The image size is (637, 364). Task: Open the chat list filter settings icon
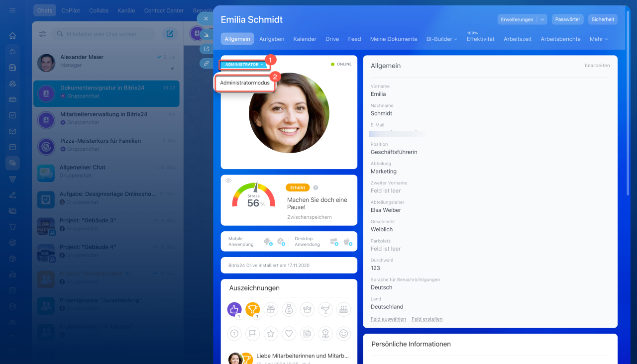[42, 34]
